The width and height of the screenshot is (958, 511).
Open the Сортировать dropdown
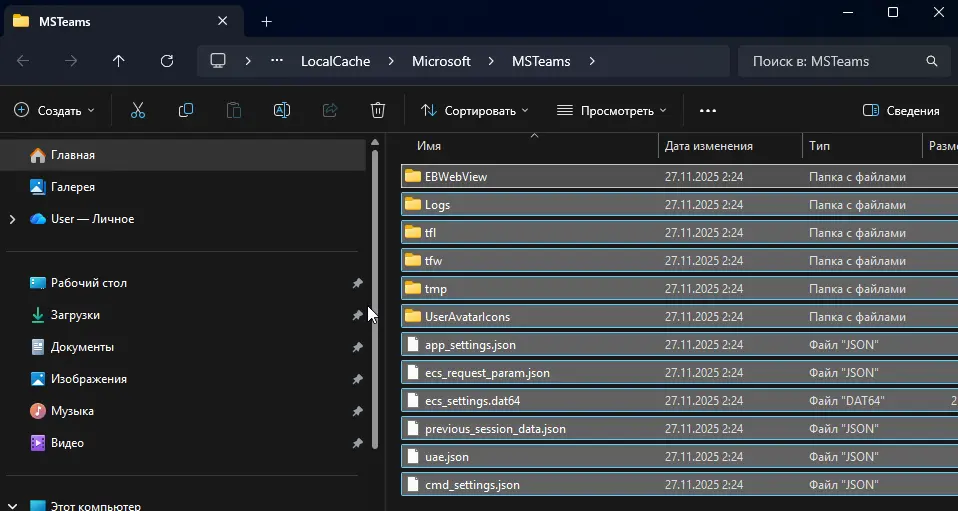[475, 110]
